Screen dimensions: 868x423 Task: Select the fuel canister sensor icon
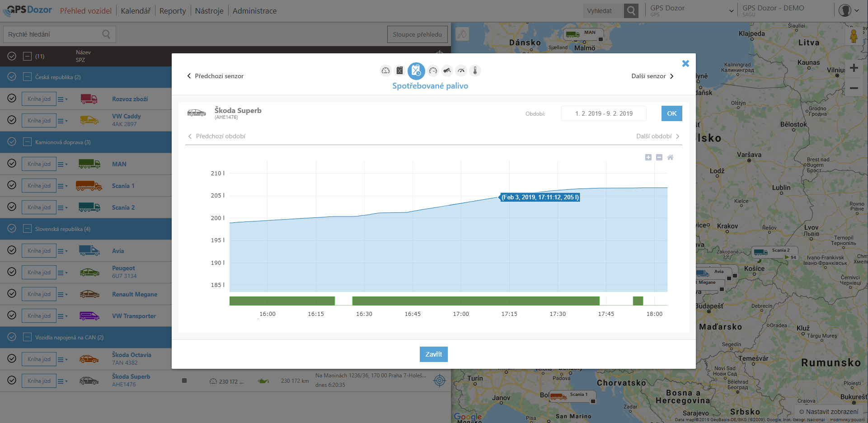[399, 70]
